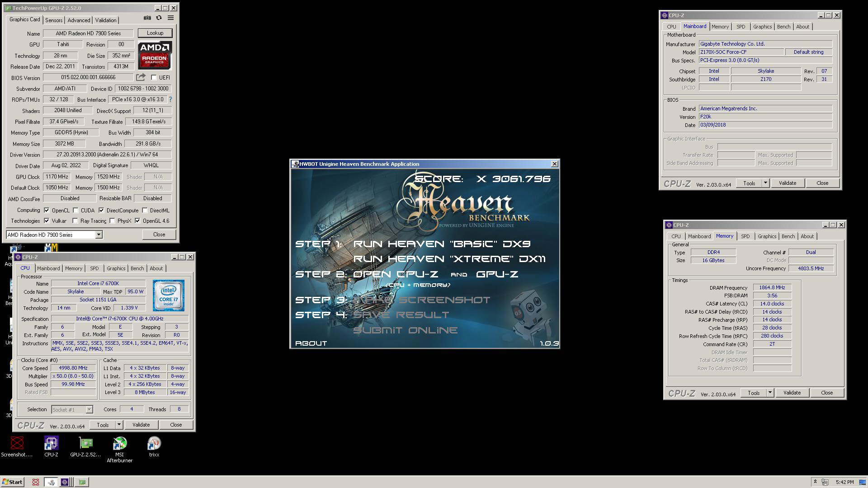Image resolution: width=868 pixels, height=488 pixels.
Task: Click Tools button in CPU-Z Mainboard window
Action: [749, 183]
